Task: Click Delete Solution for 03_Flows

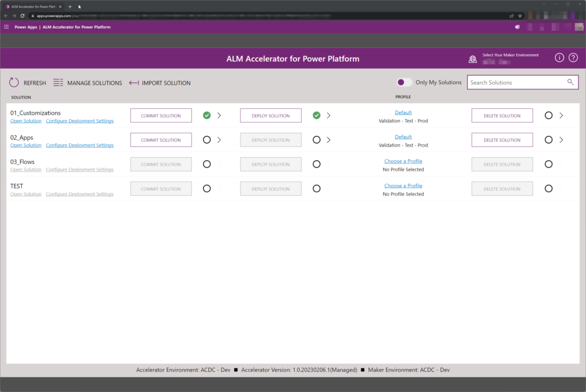Action: click(502, 164)
